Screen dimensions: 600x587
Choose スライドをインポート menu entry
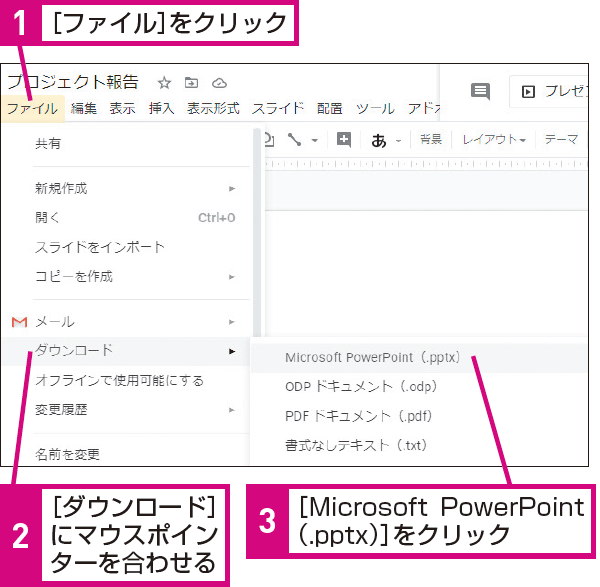click(126, 247)
